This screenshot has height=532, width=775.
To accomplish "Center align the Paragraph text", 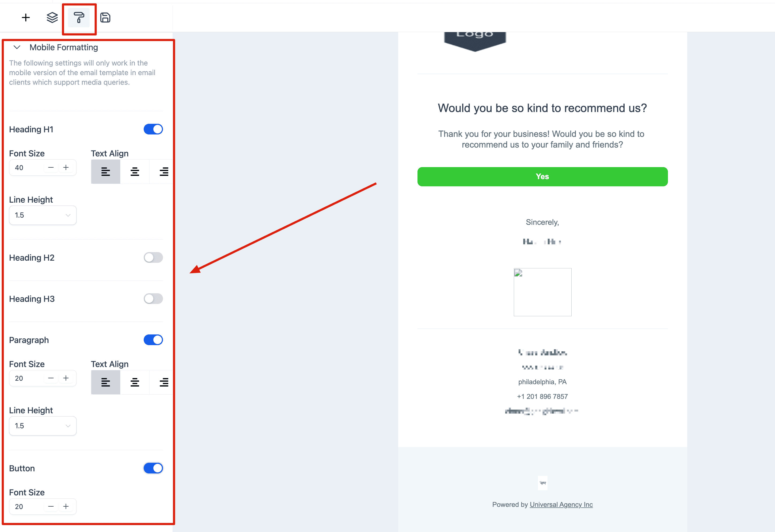I will pyautogui.click(x=135, y=382).
